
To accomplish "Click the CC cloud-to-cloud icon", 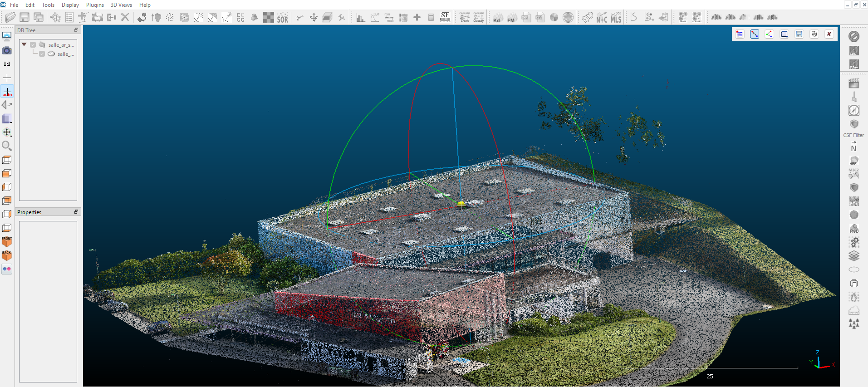I will click(240, 17).
